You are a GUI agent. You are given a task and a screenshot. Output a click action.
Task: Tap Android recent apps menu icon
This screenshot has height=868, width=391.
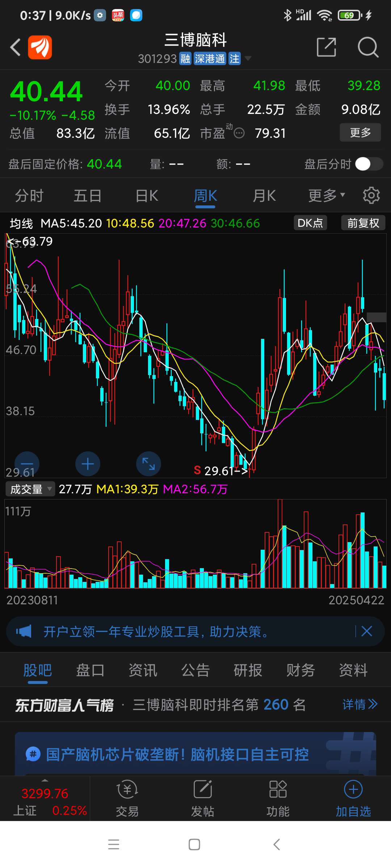click(114, 844)
